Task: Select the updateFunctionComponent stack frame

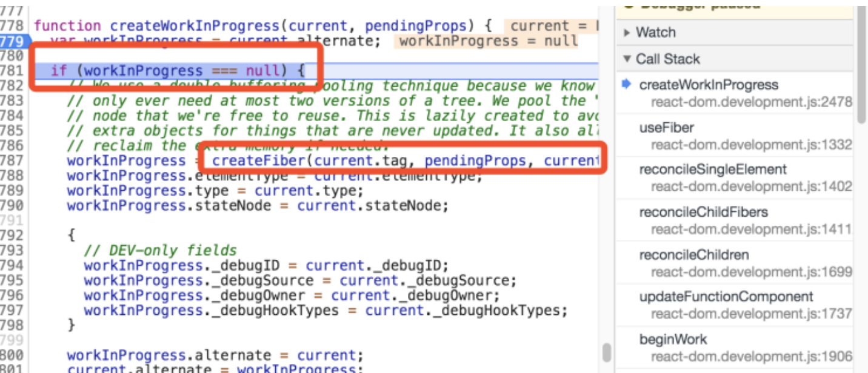Action: coord(726,297)
